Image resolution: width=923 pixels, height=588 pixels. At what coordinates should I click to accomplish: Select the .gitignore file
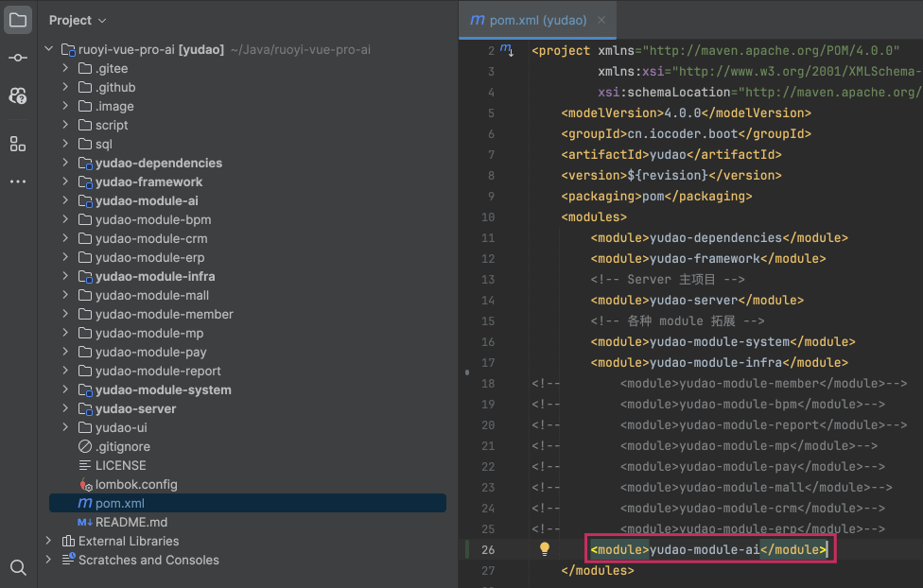[122, 446]
